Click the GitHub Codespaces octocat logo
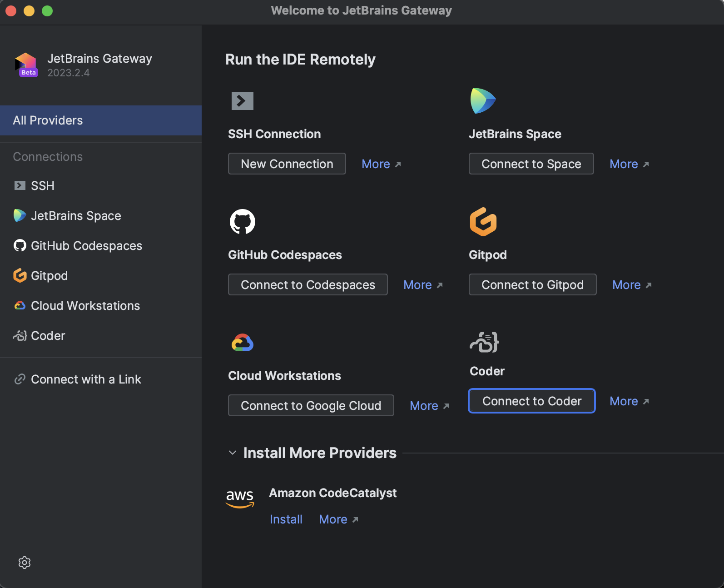 (x=243, y=222)
